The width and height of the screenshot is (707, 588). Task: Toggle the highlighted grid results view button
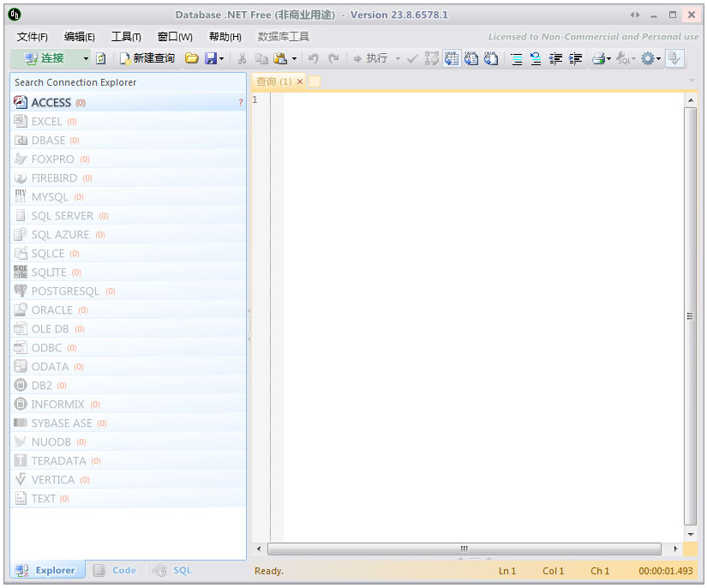pyautogui.click(x=452, y=58)
